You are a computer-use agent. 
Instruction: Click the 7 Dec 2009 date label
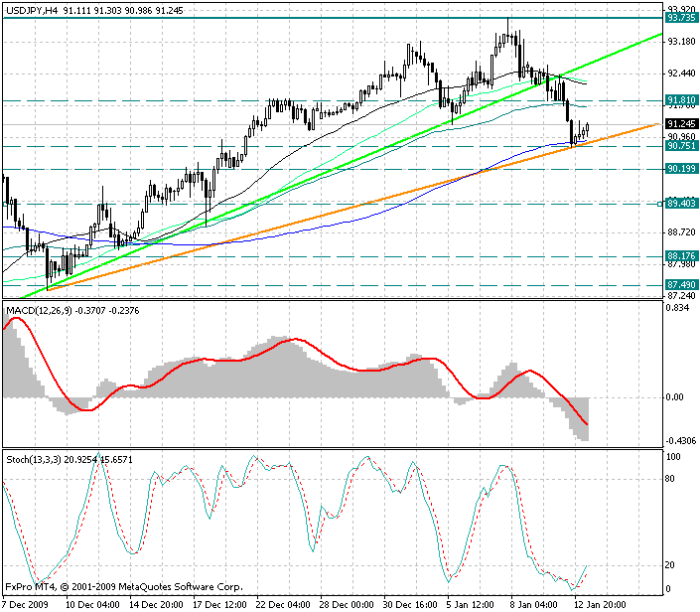27,605
